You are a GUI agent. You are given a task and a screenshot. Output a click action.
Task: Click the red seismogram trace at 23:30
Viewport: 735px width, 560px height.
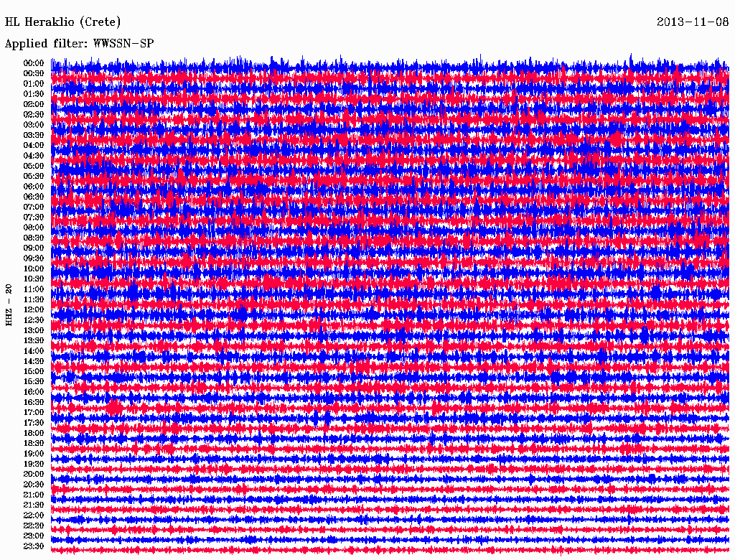[x=390, y=549]
